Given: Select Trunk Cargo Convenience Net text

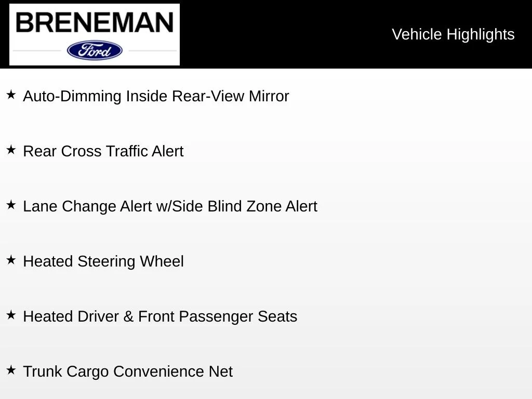Looking at the screenshot, I should point(128,371).
